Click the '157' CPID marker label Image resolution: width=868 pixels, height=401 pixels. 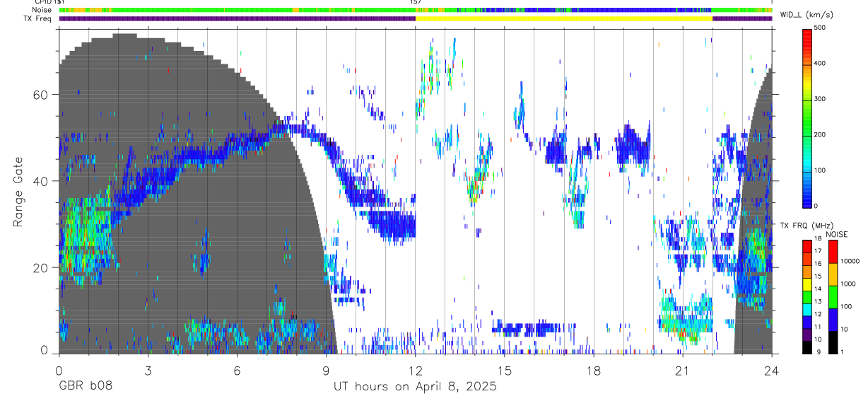[416, 3]
